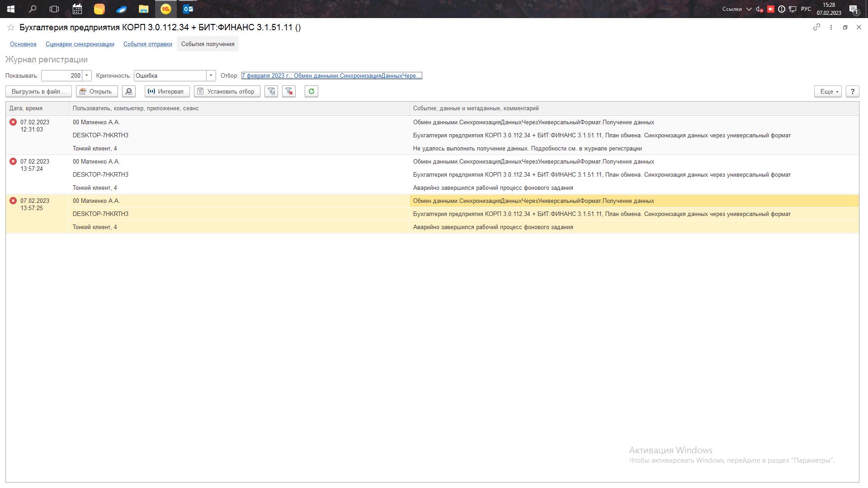Open File Explorer from the taskbar
Screen dimensions: 868x488
pos(144,9)
